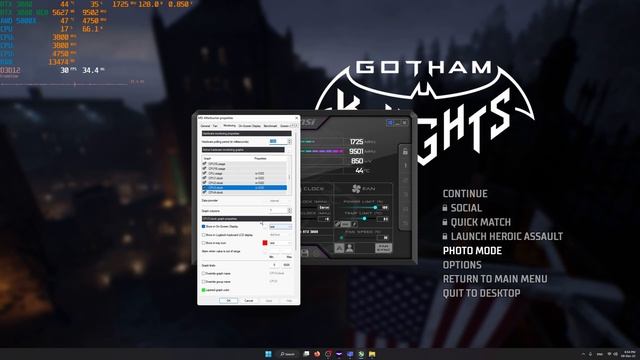Click the Help button in properties dialog
Viewport: 640px width, 360px height.
289,300
